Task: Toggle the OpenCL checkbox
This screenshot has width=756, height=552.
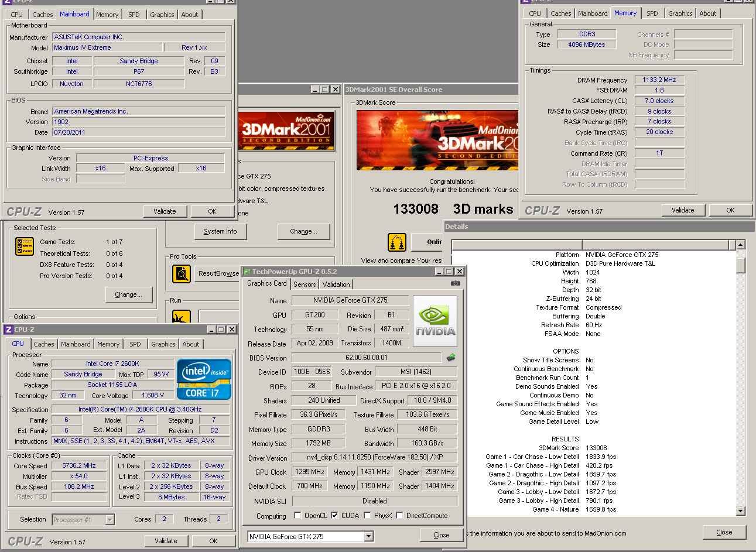Action: [x=297, y=516]
